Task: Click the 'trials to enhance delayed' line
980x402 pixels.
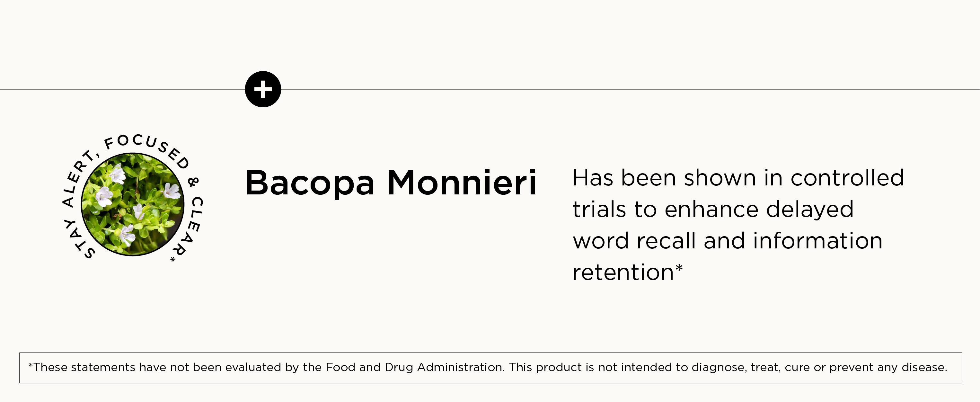Action: point(713,210)
